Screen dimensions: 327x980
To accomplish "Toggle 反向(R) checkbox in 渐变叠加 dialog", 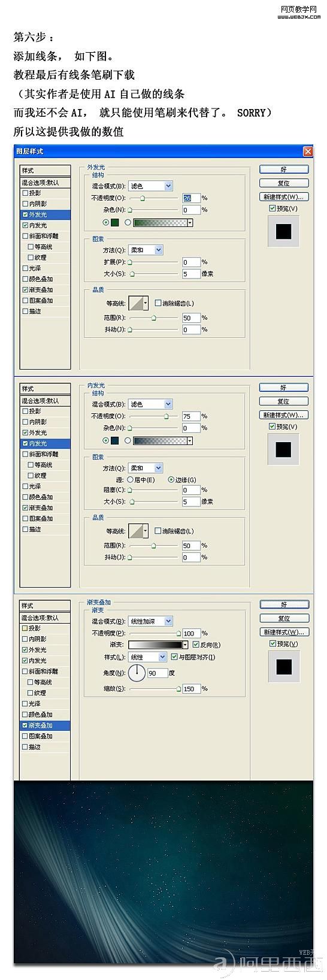I will coord(195,645).
